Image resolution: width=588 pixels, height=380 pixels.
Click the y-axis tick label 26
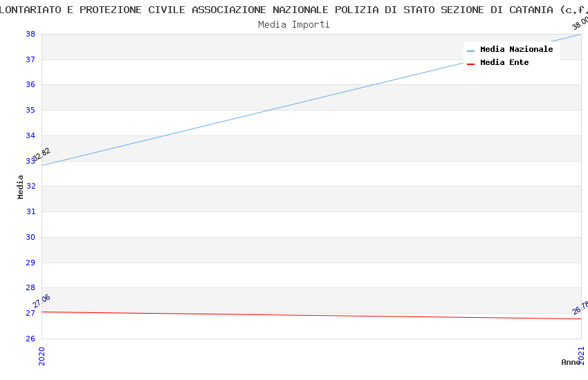[30, 339]
